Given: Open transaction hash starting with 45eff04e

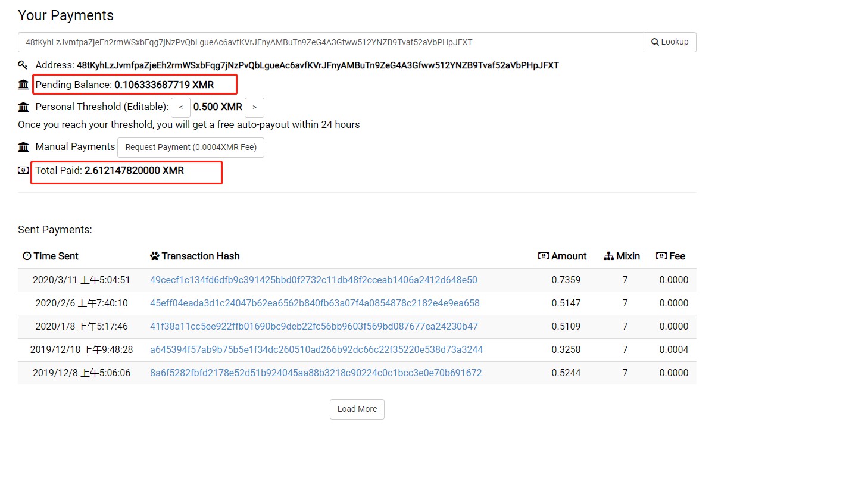Looking at the screenshot, I should pyautogui.click(x=314, y=303).
